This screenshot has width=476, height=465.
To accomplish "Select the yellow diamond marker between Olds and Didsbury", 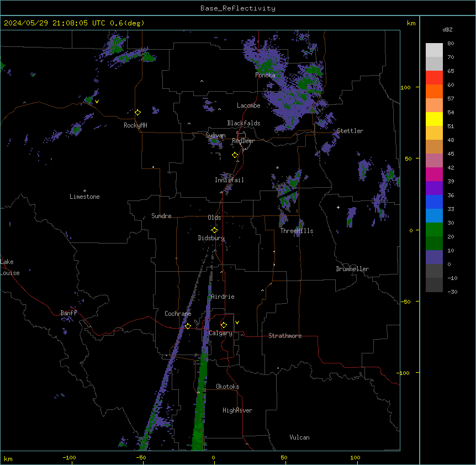I will click(214, 230).
